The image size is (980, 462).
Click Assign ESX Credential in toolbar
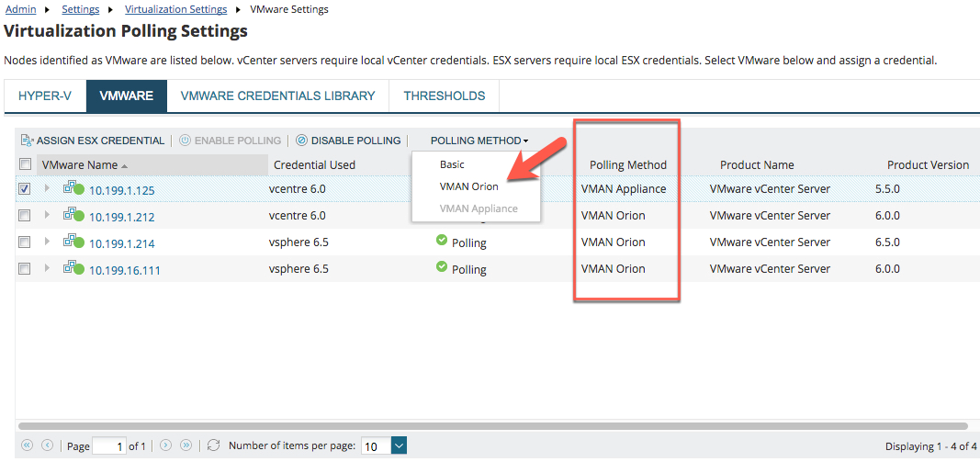[92, 141]
